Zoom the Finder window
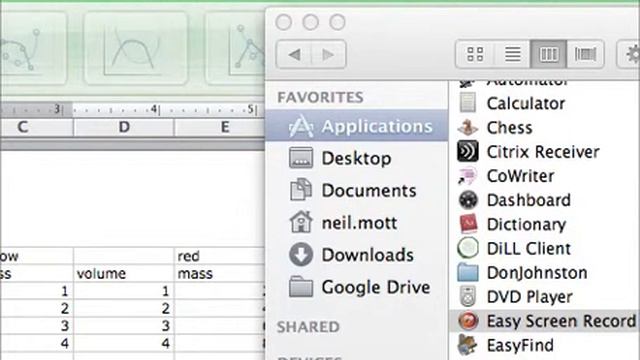 338,22
